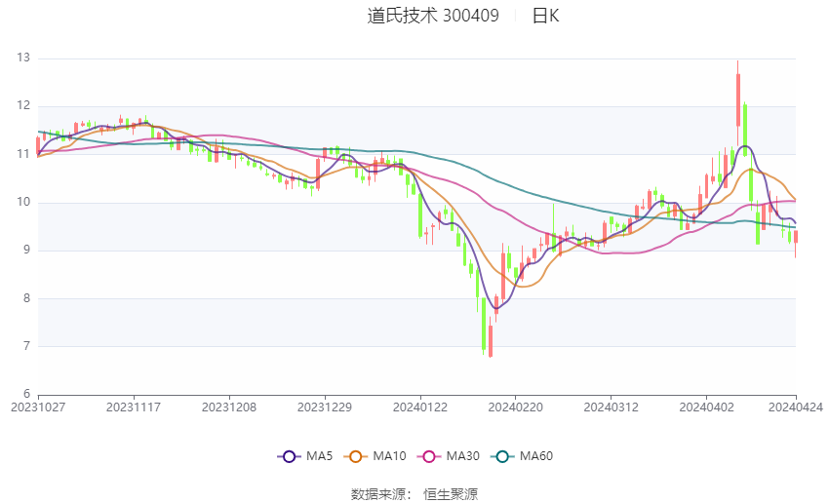Click the 20240402 date axis label
Viewport: 829px width, 504px height.
pos(706,407)
